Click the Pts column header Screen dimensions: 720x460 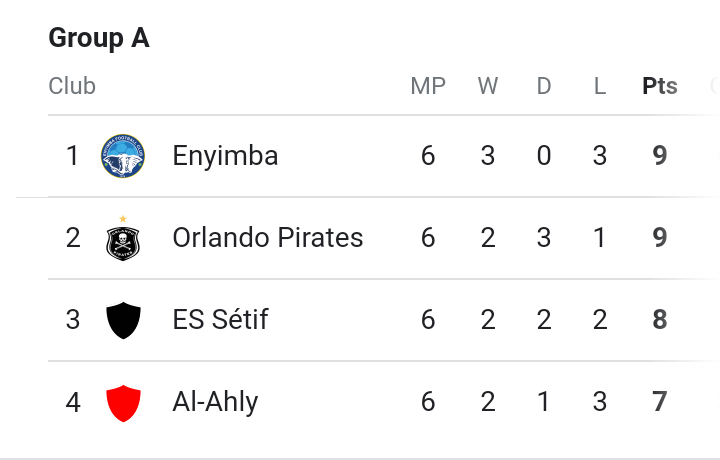[660, 86]
